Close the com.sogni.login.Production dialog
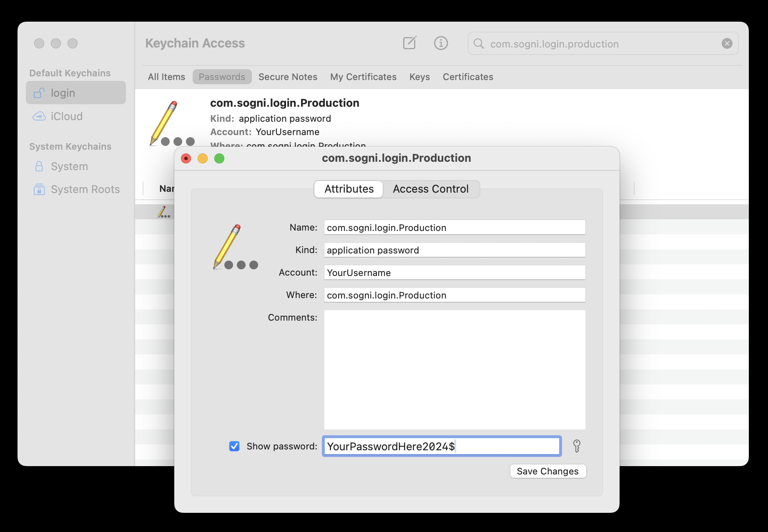This screenshot has height=532, width=768. click(186, 158)
